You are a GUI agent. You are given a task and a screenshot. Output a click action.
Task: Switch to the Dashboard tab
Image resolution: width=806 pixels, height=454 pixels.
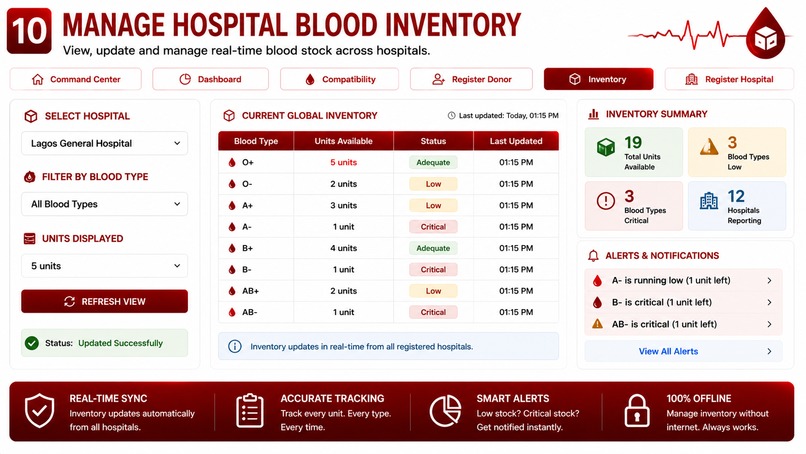coord(210,79)
